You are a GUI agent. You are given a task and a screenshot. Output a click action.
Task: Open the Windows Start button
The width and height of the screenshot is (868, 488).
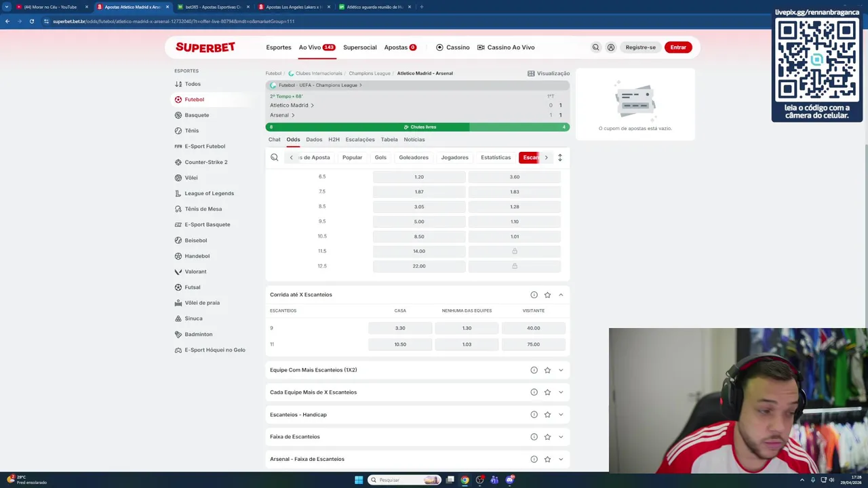pyautogui.click(x=359, y=480)
